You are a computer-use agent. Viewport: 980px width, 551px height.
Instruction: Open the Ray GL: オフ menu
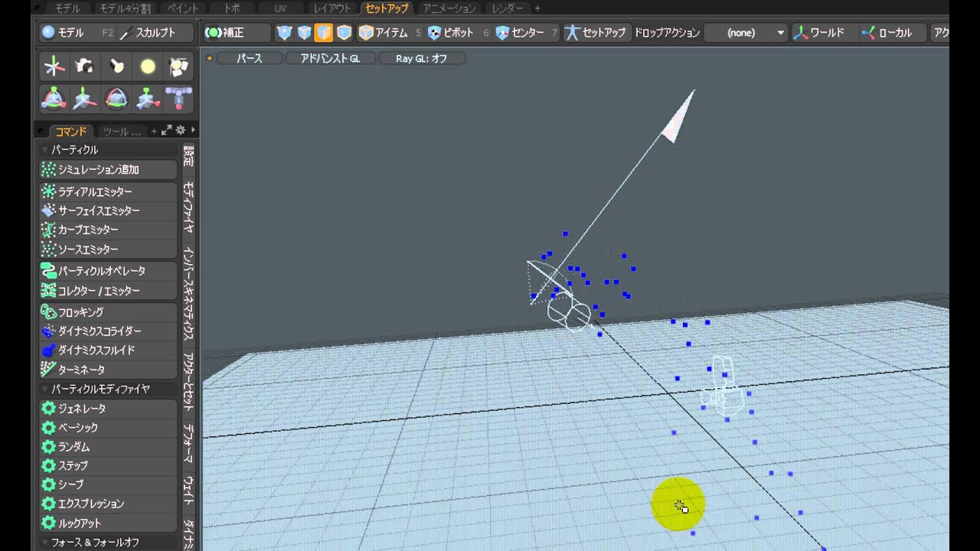click(422, 58)
